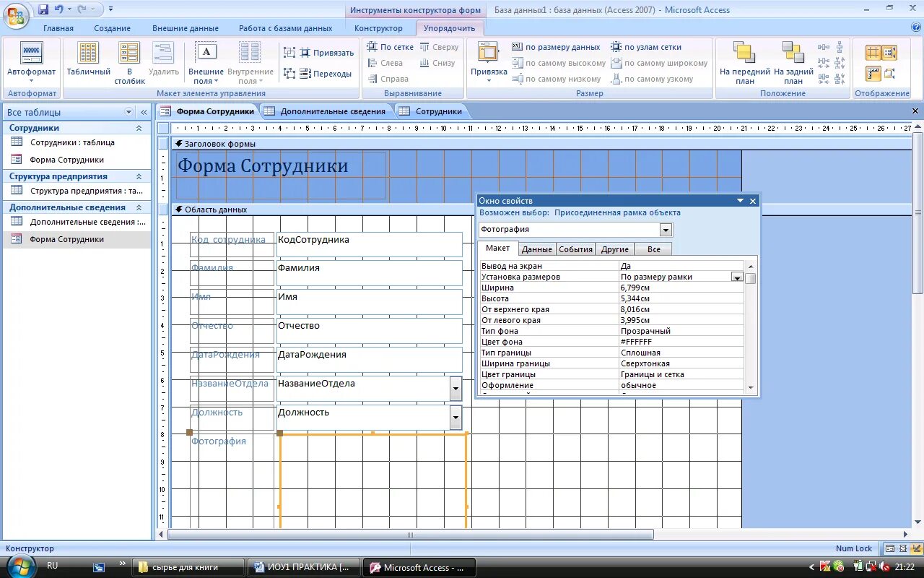Align controls Справа

pyautogui.click(x=388, y=79)
